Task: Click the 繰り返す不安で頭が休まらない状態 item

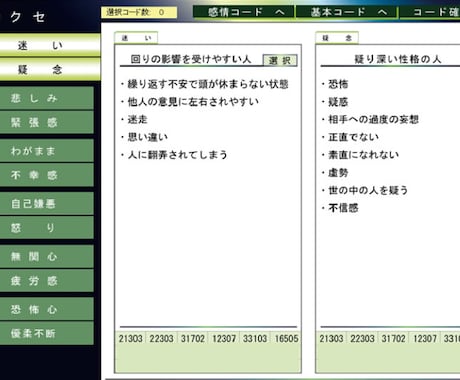Action: coord(205,84)
